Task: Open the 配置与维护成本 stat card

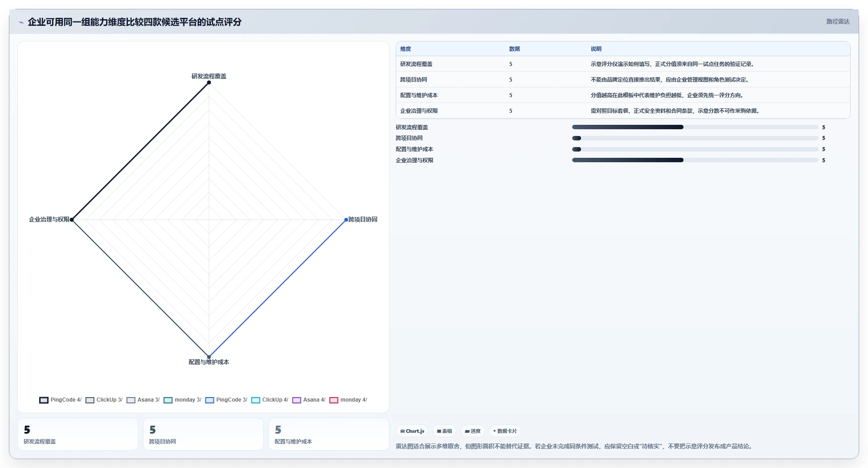Action: click(x=329, y=434)
